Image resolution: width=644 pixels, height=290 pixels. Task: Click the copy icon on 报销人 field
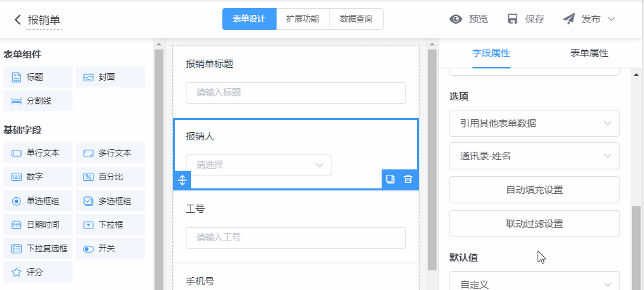[390, 180]
